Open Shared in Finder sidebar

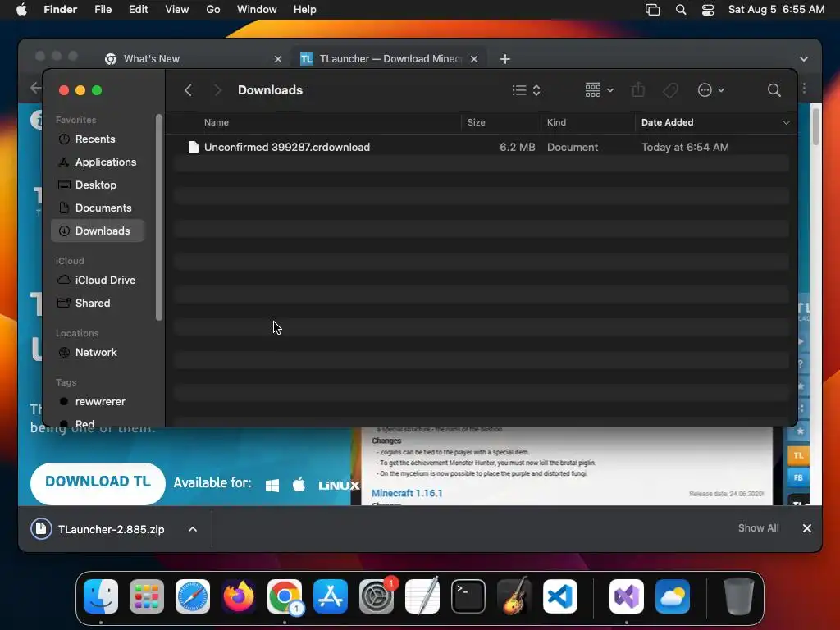[x=98, y=304]
